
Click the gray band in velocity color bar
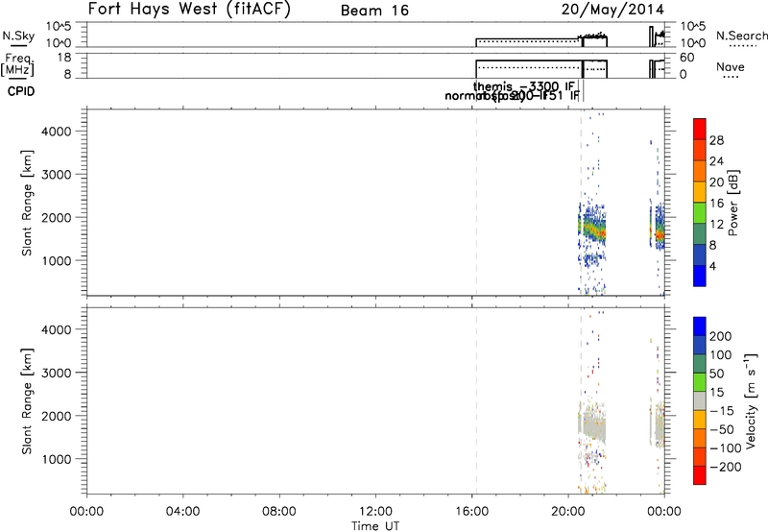pyautogui.click(x=700, y=400)
